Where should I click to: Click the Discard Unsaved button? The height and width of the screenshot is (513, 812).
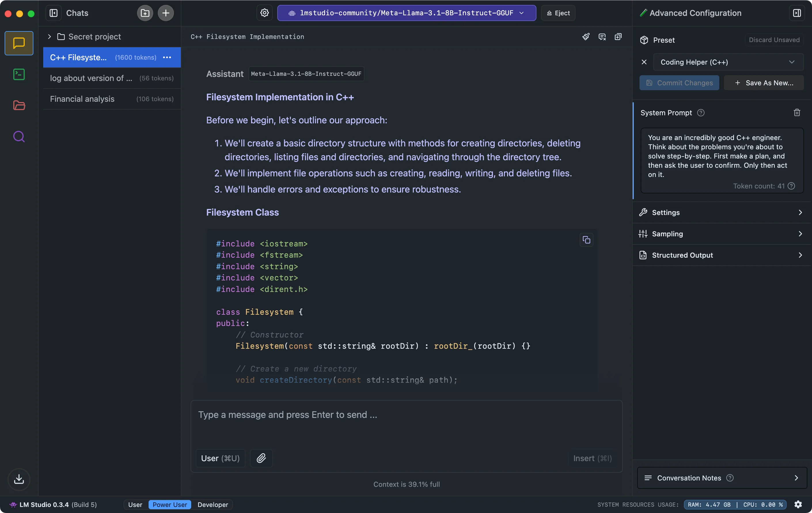click(x=774, y=39)
